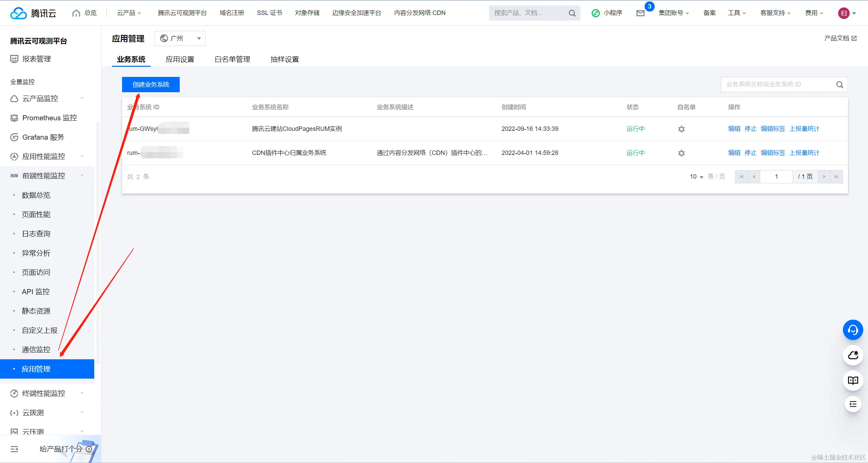This screenshot has height=463, width=868.
Task: Click the floating documentation book icon
Action: click(853, 380)
